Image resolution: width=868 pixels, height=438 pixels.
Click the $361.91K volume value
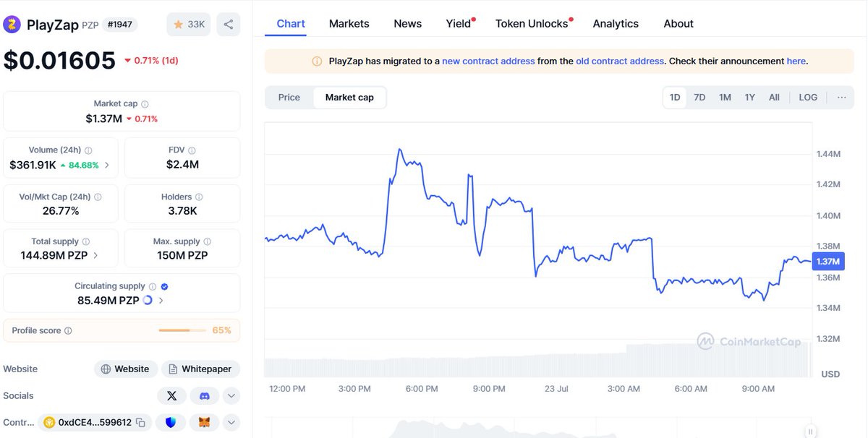click(x=33, y=165)
